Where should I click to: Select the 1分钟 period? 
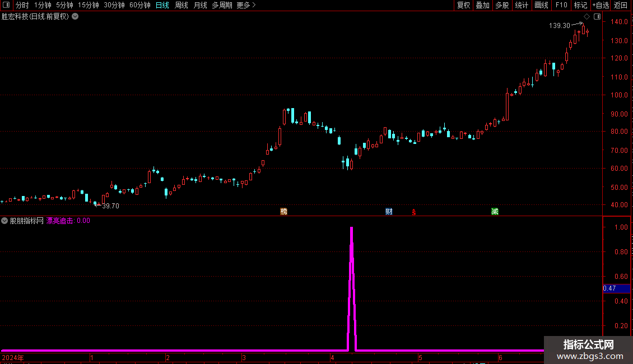[x=43, y=5]
